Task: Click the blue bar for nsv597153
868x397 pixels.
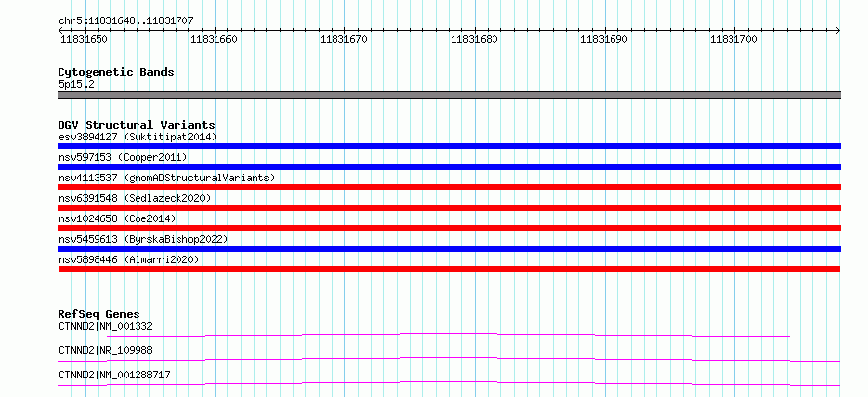Action: 449,167
